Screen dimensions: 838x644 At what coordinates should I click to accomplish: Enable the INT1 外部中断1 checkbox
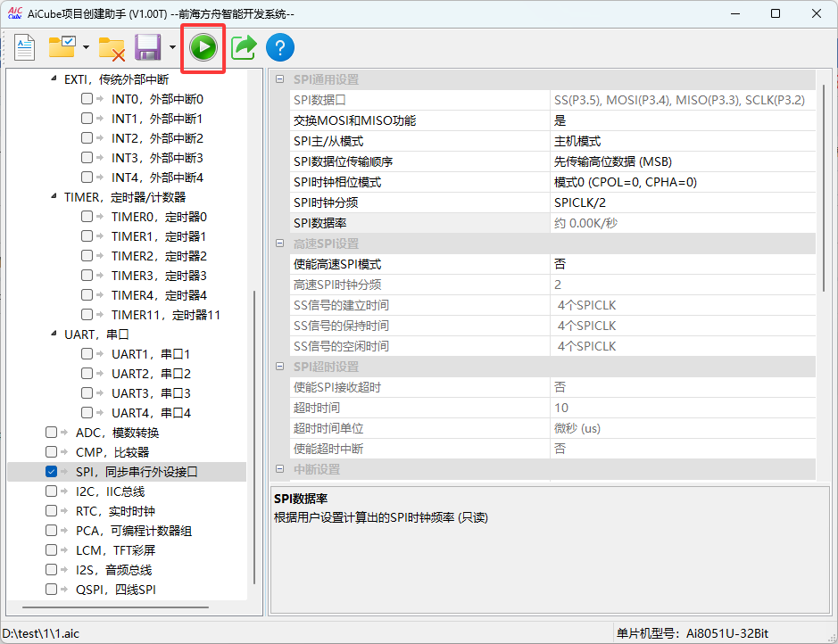tap(87, 118)
